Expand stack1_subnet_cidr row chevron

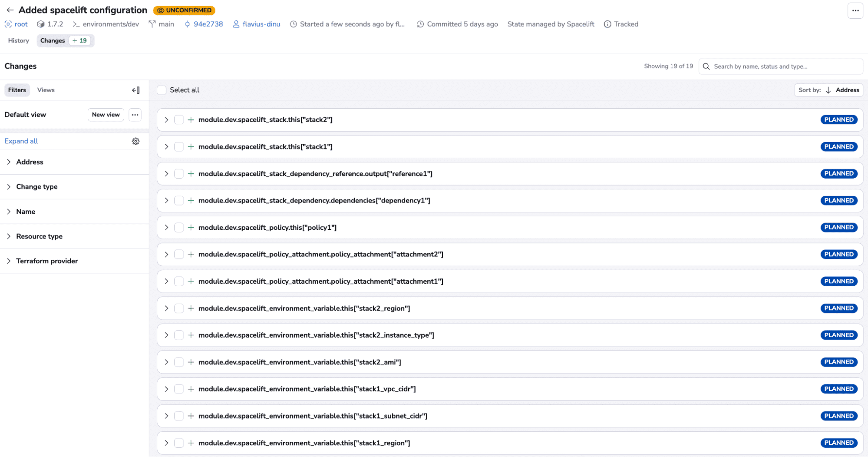(x=166, y=416)
